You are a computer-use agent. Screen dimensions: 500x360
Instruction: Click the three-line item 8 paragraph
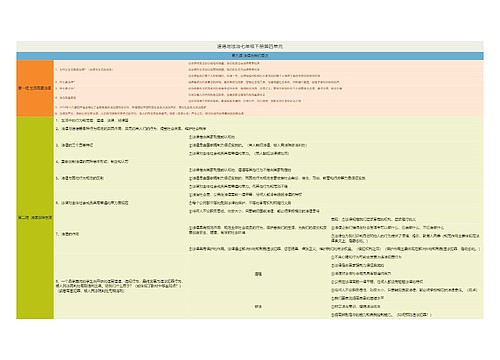tap(119, 286)
